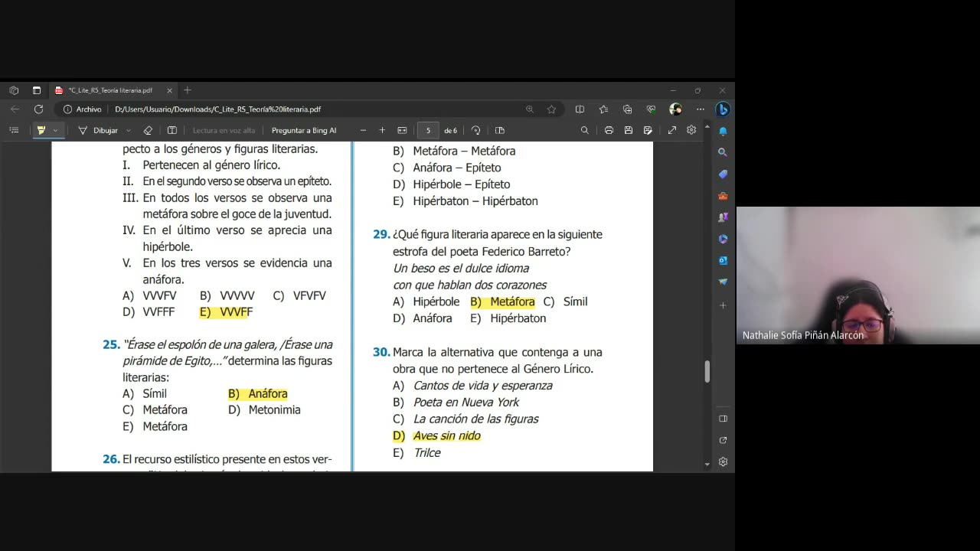Click Preguntar a Bing AI
This screenshot has height=551, width=980.
pos(304,130)
